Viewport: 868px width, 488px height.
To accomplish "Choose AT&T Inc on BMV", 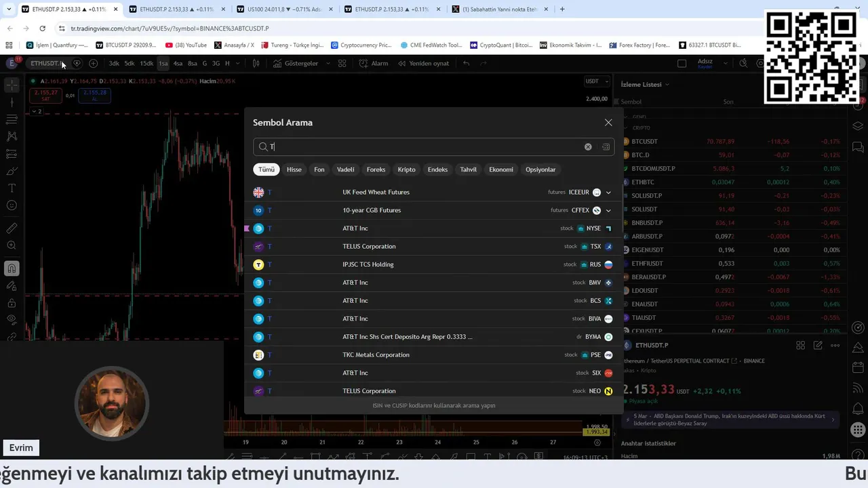I will (433, 283).
